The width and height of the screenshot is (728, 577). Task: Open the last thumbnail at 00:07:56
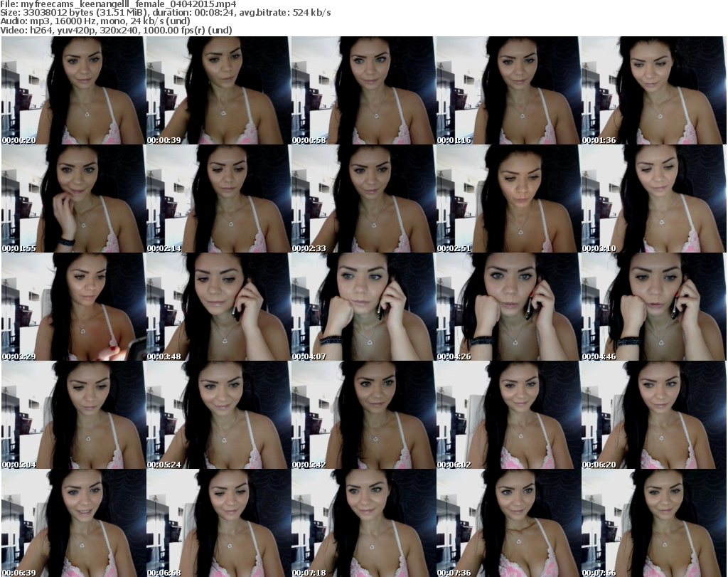653,523
